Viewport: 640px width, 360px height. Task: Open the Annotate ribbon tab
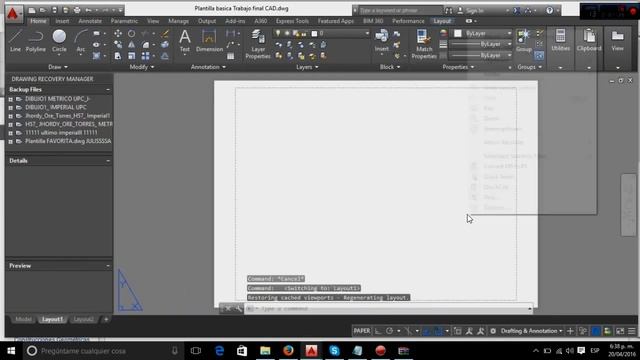coord(90,21)
